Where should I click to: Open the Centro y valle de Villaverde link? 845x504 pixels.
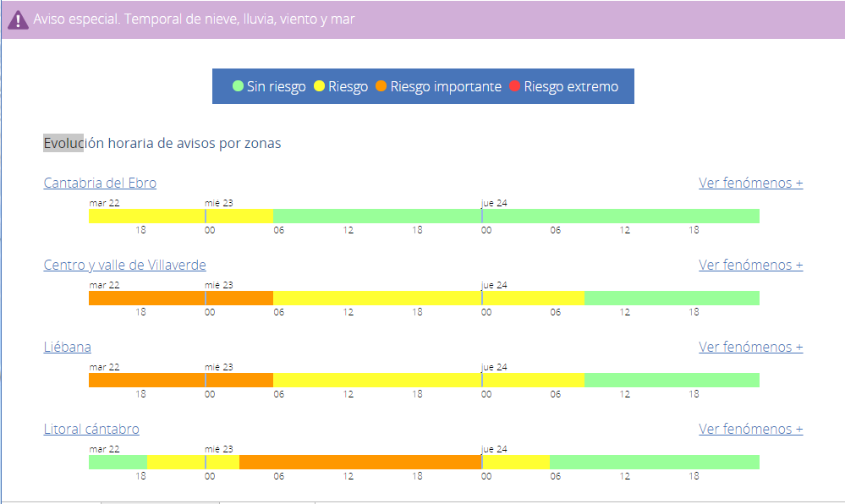(124, 265)
